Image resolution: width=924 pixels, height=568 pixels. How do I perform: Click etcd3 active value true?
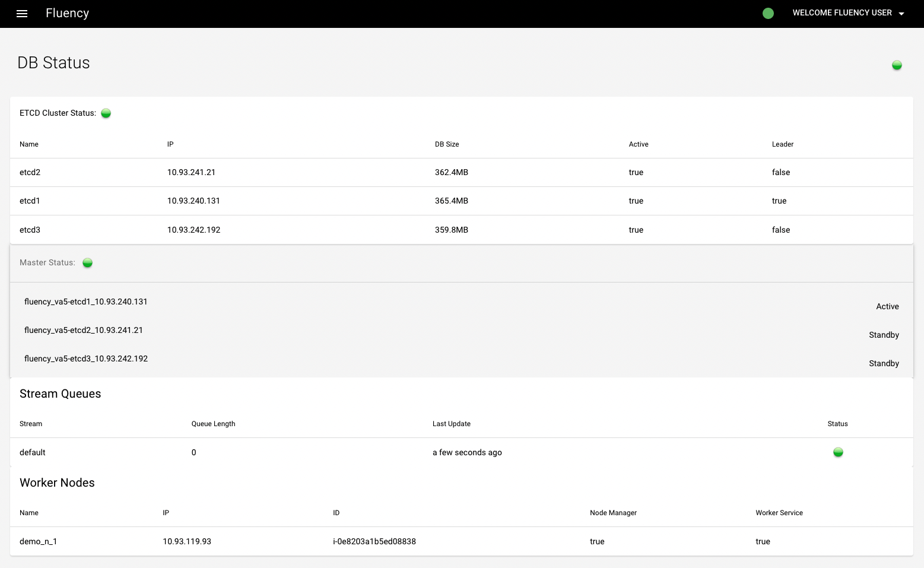636,230
